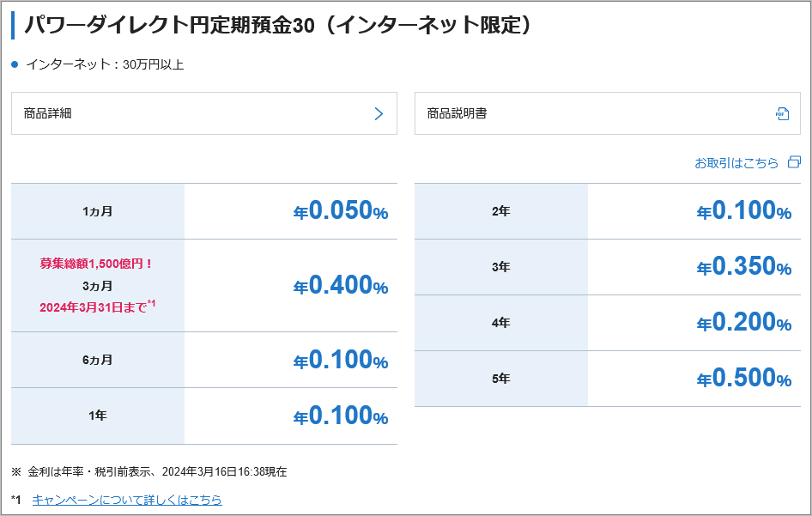Click the chevron arrow in 商品詳細
The height and width of the screenshot is (516, 812).
click(379, 114)
